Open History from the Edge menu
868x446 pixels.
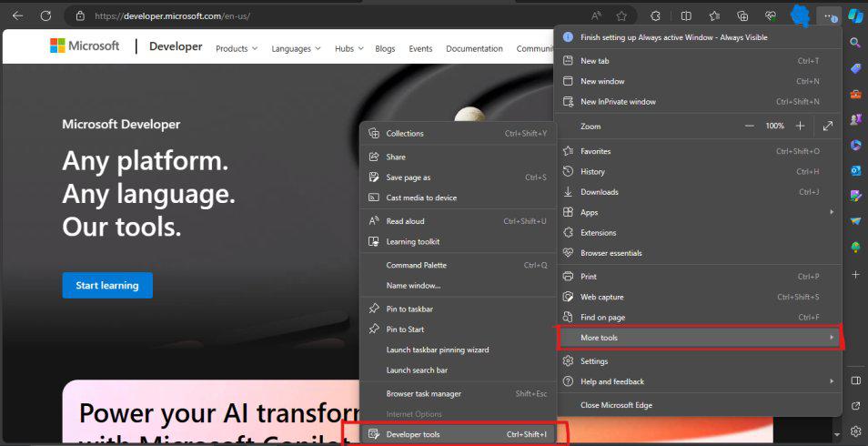click(x=698, y=172)
